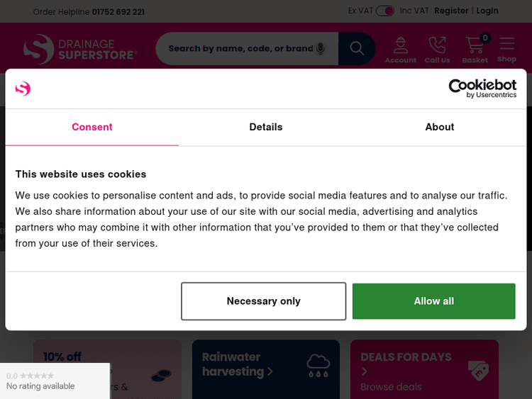Click the Google rating widget

tap(55, 381)
